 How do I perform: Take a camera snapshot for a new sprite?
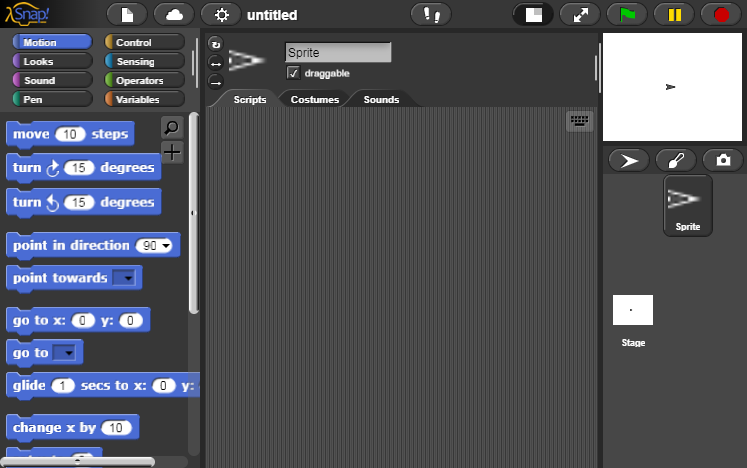723,160
